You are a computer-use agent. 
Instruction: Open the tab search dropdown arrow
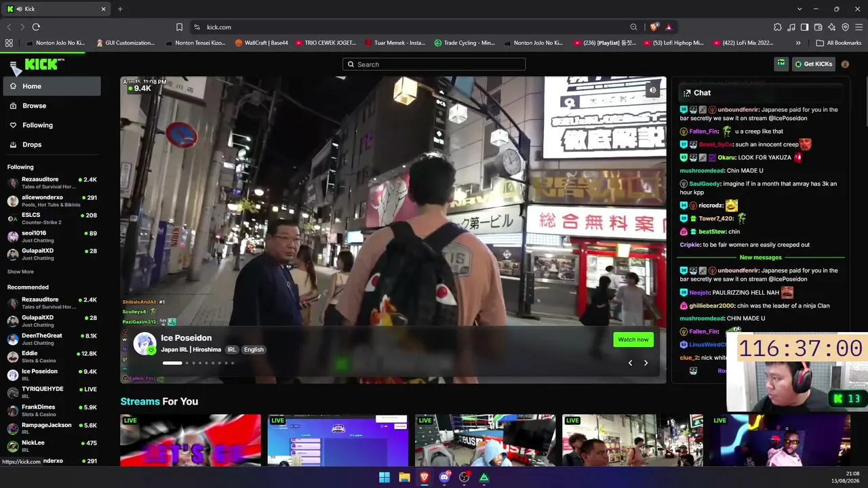[800, 9]
